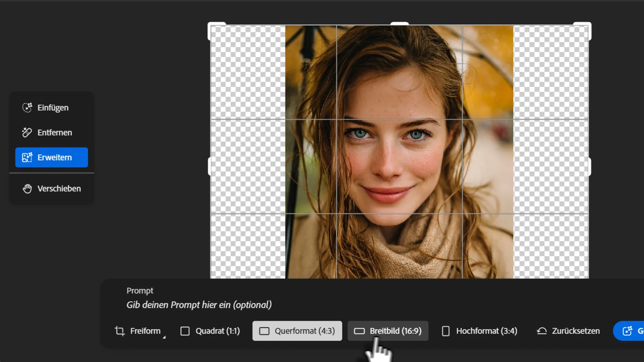Choose Hochformat (3:4) format button

pos(480,331)
